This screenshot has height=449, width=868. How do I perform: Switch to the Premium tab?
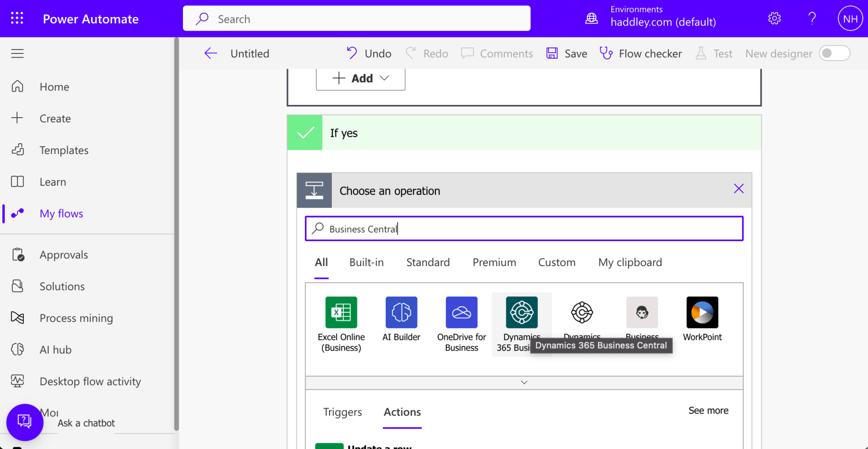(x=494, y=262)
